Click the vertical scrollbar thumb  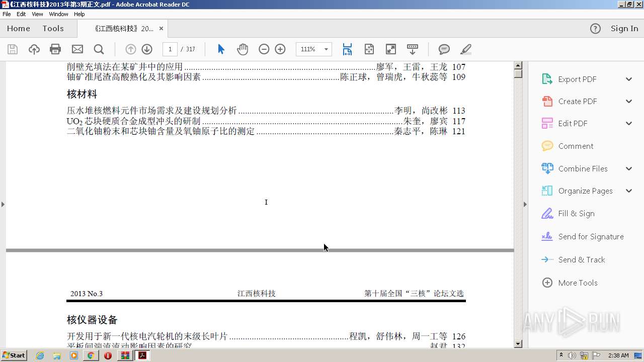point(518,74)
